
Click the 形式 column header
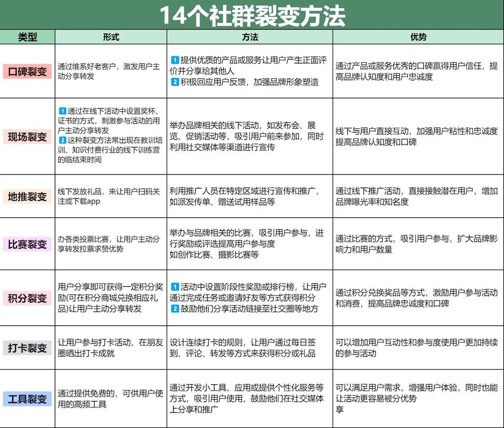111,37
